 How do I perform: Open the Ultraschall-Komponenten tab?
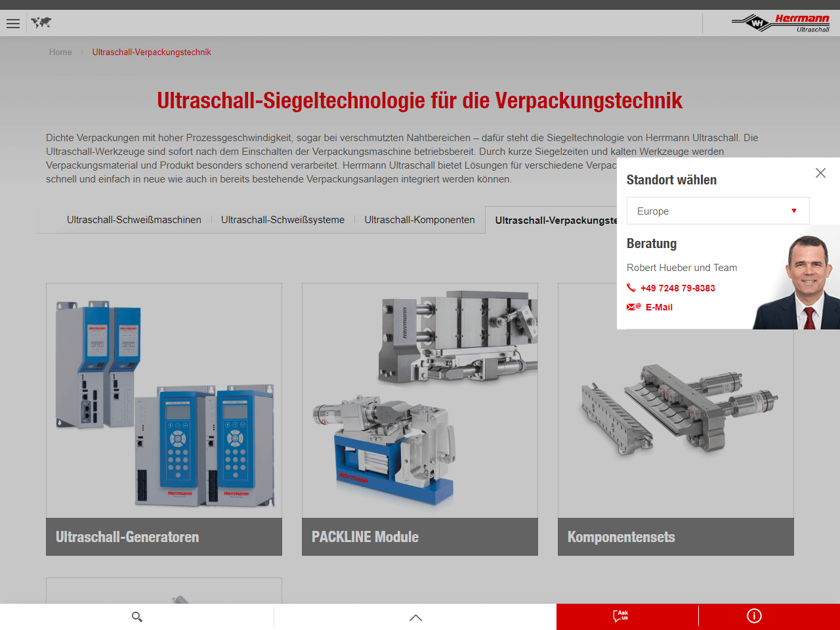[x=419, y=220]
